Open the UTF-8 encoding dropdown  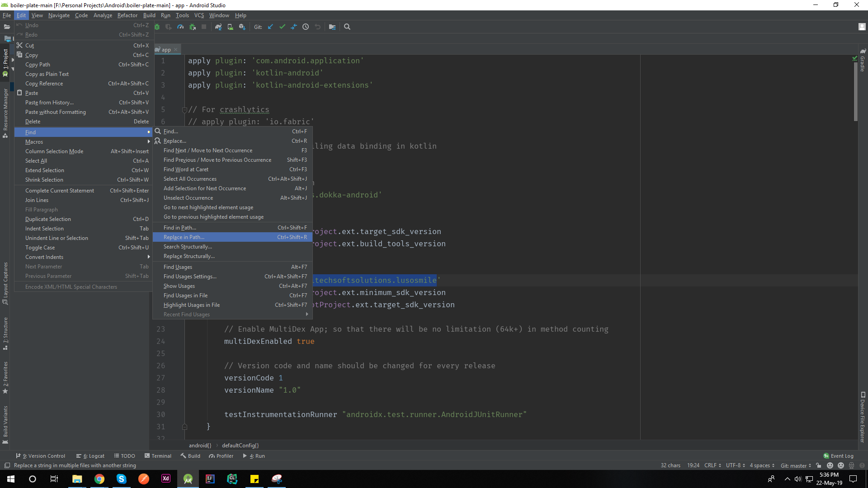coord(735,465)
